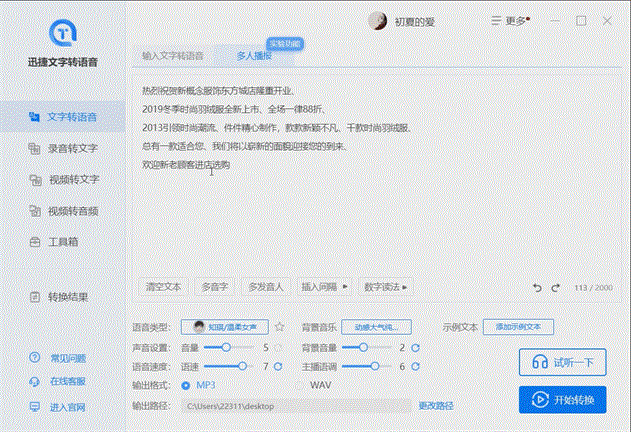Switch to the 输入文字转语音 tab
Screen dimensions: 631x432
(172, 56)
